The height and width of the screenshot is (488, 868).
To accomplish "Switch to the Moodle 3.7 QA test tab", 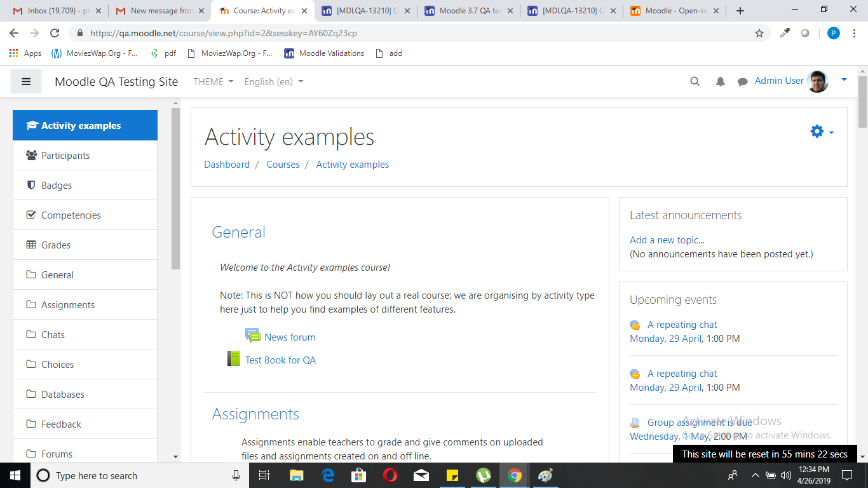I will pyautogui.click(x=469, y=11).
